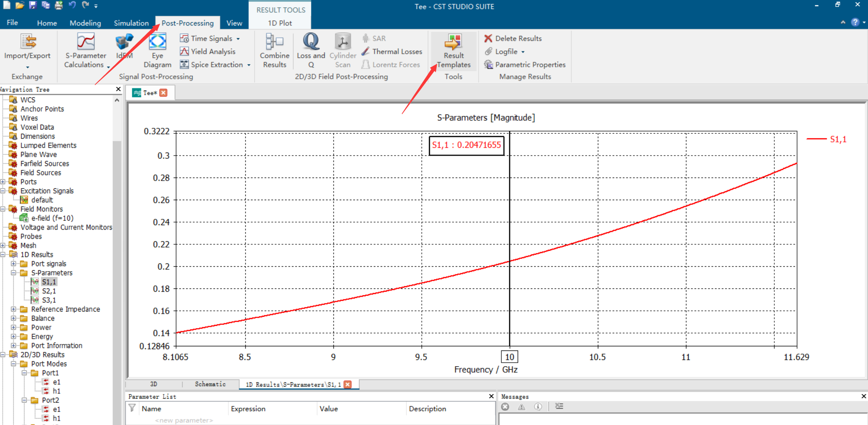Image resolution: width=868 pixels, height=425 pixels.
Task: Open the Logfile menu
Action: click(505, 51)
